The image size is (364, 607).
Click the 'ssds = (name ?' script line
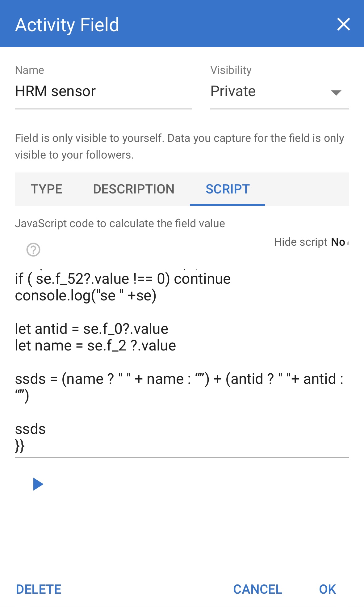pyautogui.click(x=179, y=379)
